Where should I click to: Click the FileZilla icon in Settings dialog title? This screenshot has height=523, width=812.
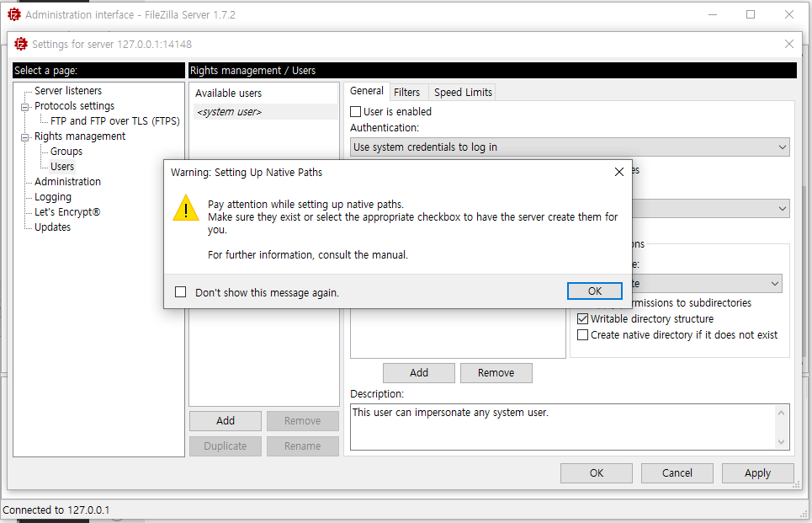coord(21,44)
